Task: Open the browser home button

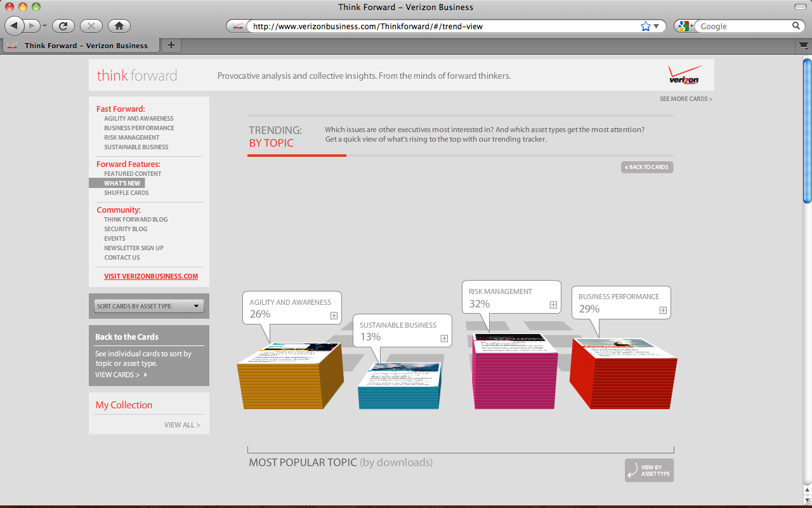Action: [x=119, y=26]
